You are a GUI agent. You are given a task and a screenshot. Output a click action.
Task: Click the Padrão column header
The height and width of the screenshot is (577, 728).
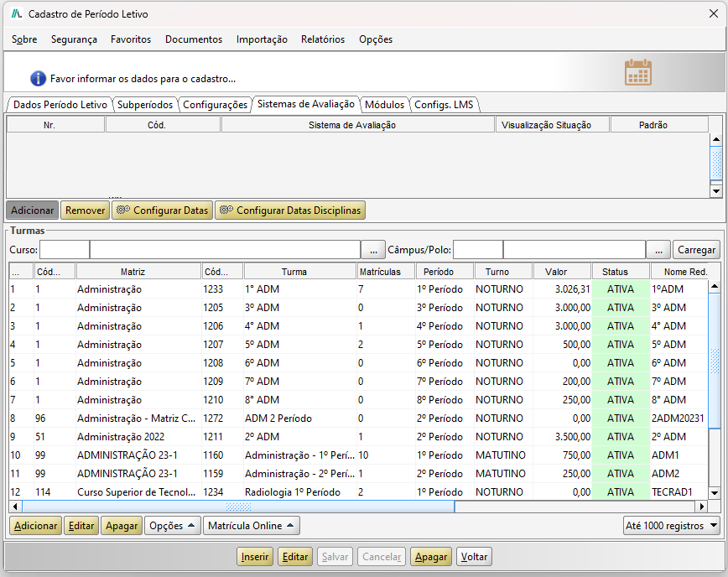659,125
